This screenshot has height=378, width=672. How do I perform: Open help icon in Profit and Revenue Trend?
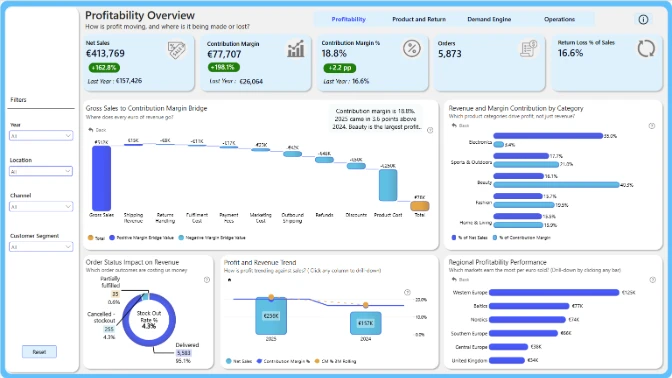coord(407,292)
